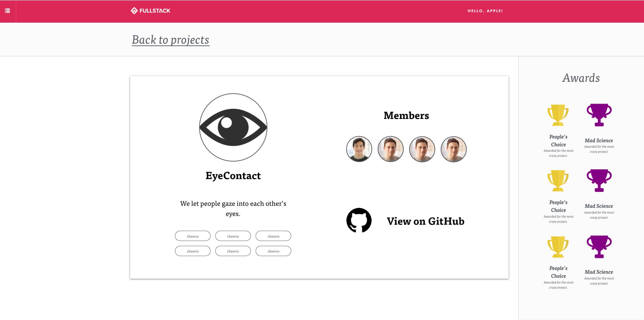Open the first member's avatar

359,149
